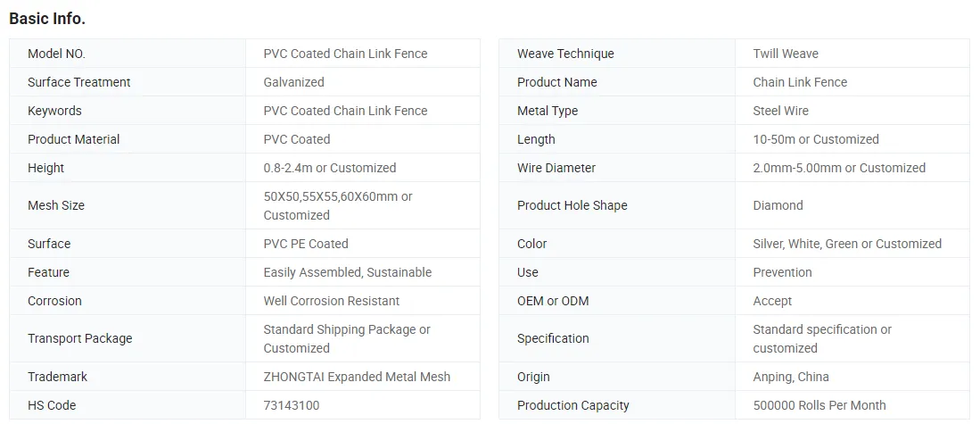Click the 10-50m or Customized length value

click(816, 139)
